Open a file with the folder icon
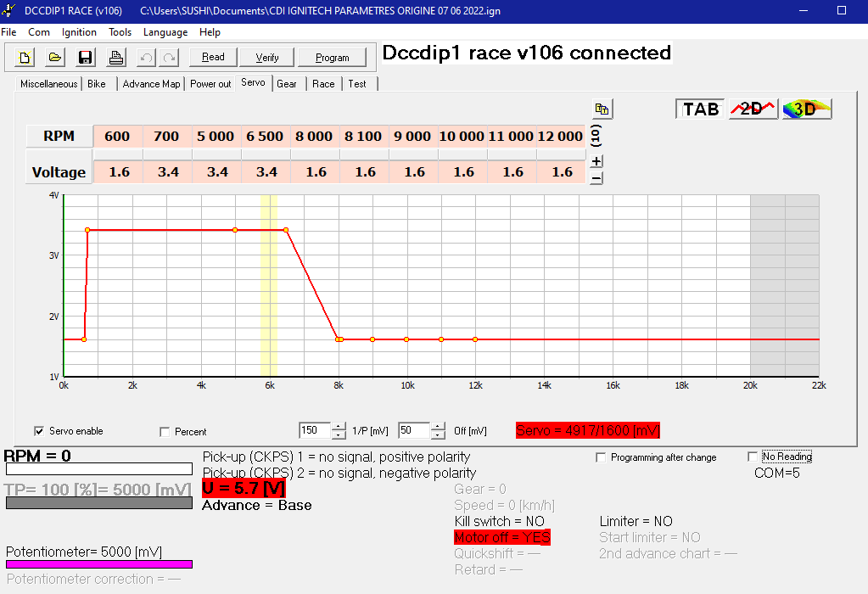This screenshot has height=594, width=868. pyautogui.click(x=55, y=58)
